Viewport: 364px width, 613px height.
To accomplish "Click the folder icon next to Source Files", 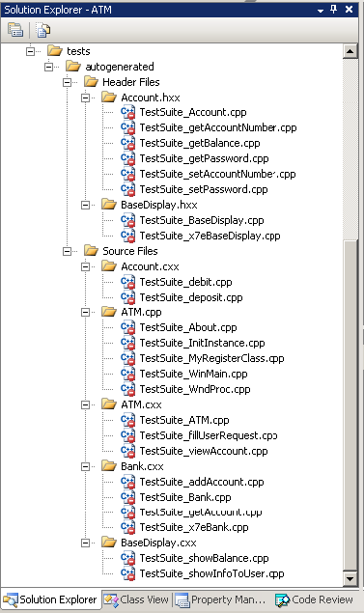I will click(91, 251).
